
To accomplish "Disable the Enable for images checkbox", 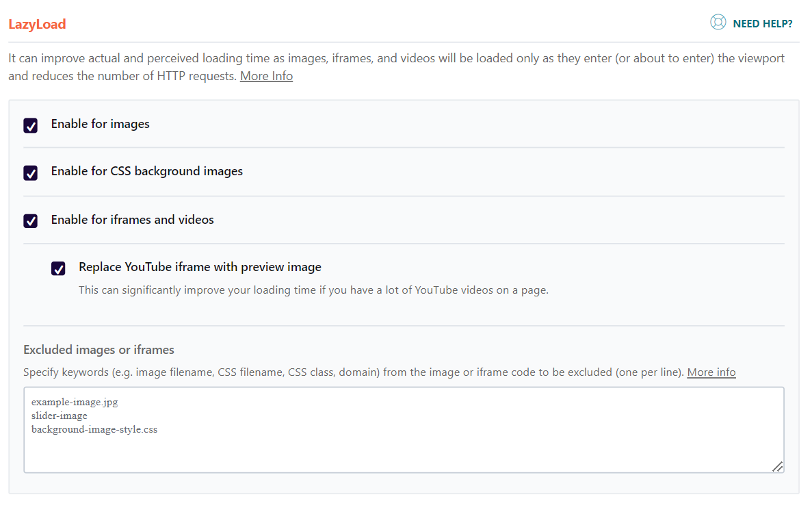I will (30, 125).
